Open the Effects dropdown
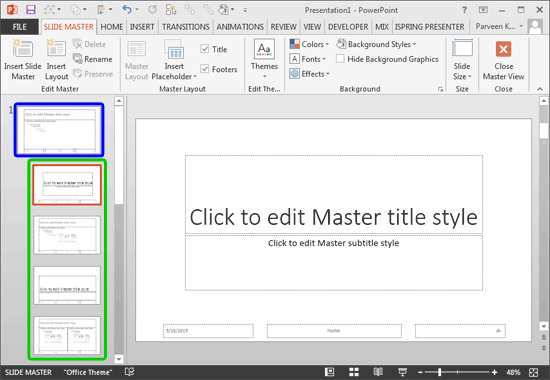The width and height of the screenshot is (550, 380). tap(309, 74)
